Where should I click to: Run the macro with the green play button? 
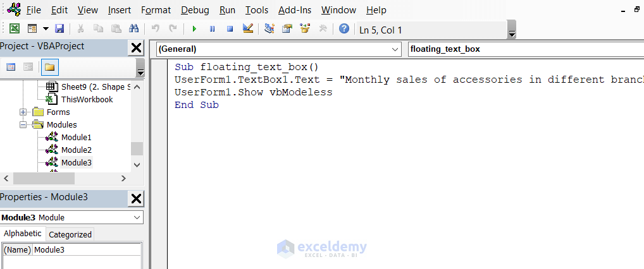coord(194,29)
